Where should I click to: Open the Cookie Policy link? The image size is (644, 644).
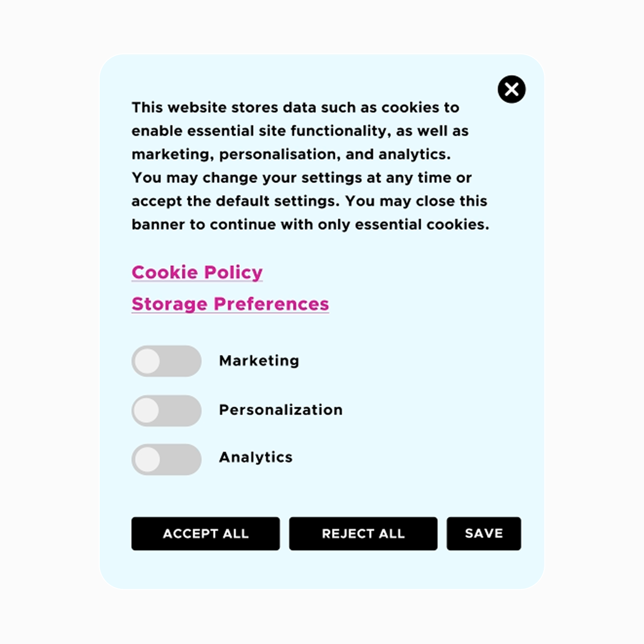[x=197, y=272]
